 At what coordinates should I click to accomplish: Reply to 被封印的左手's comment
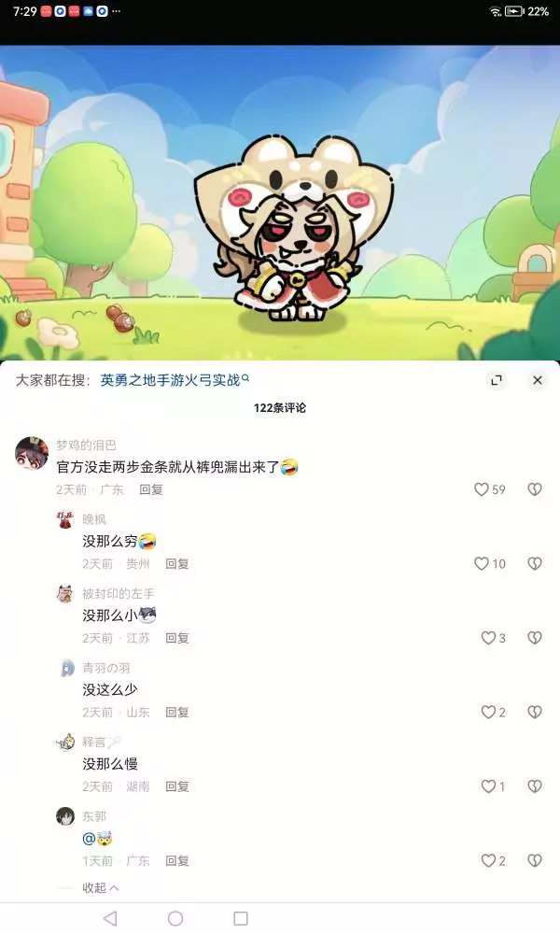[x=176, y=638]
